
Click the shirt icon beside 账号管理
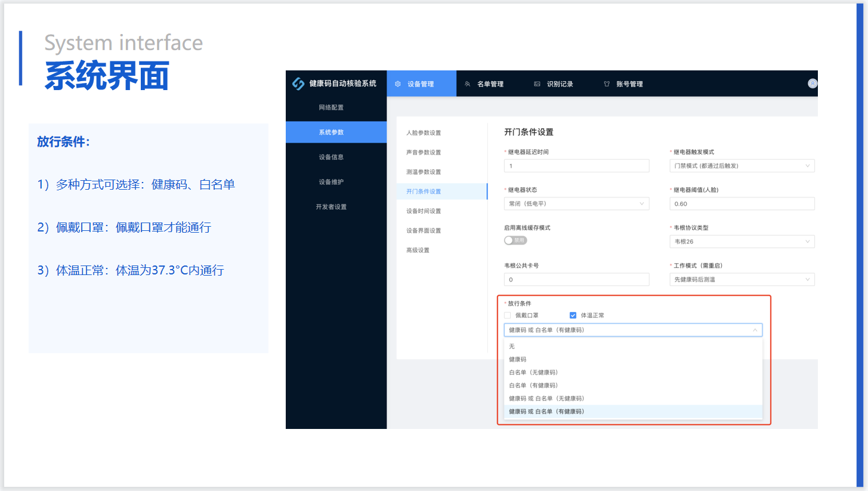coord(607,84)
